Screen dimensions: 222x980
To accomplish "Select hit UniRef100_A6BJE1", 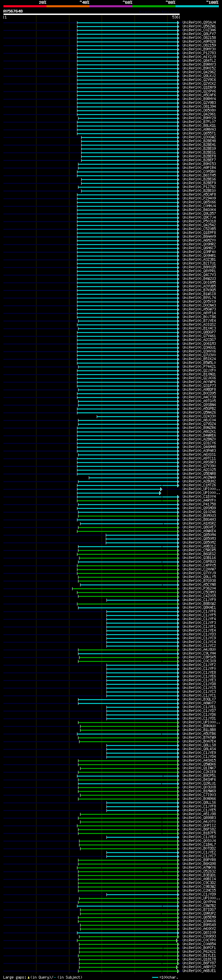I will pyautogui.click(x=199, y=971).
